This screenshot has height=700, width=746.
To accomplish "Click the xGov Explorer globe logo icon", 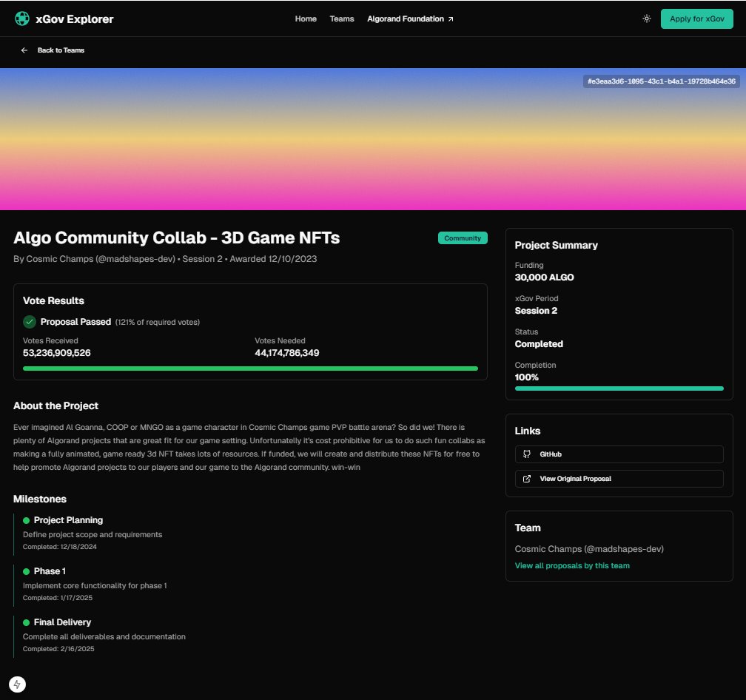I will pos(22,18).
